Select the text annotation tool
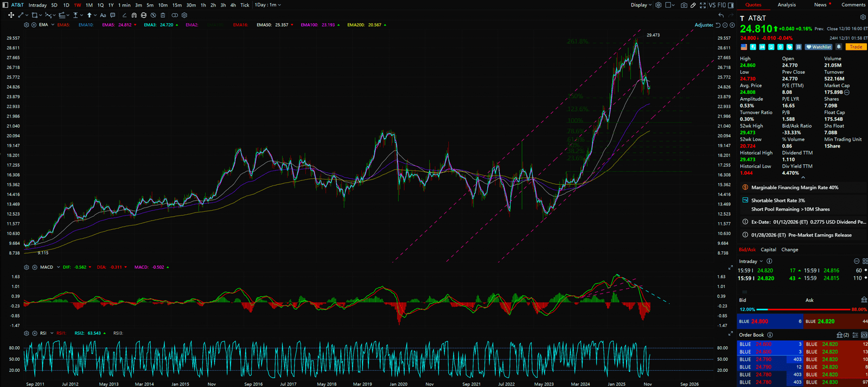 coord(103,15)
